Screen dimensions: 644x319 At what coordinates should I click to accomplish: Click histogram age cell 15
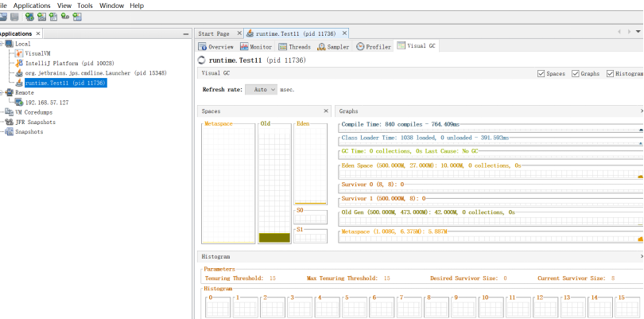[x=627, y=308]
